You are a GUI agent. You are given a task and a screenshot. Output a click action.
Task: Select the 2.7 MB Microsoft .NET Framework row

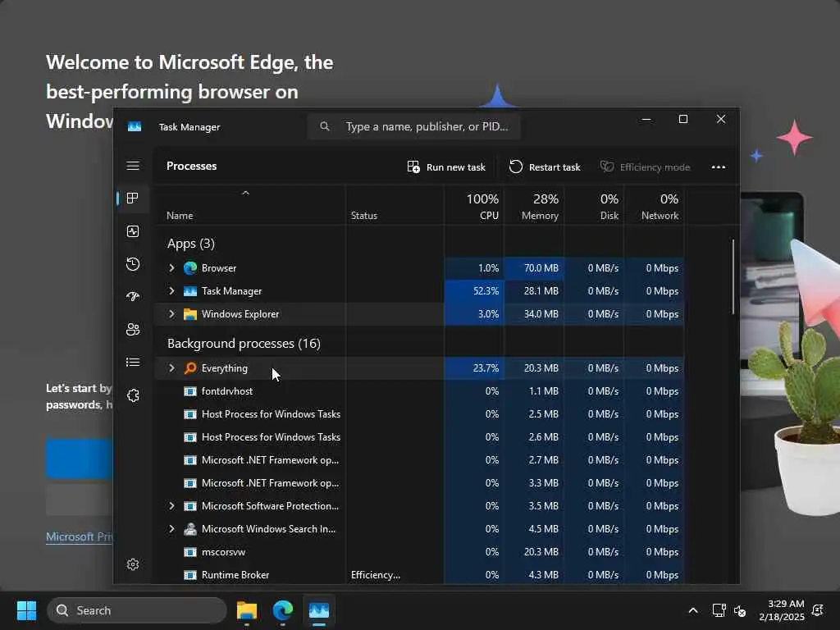[419, 460]
